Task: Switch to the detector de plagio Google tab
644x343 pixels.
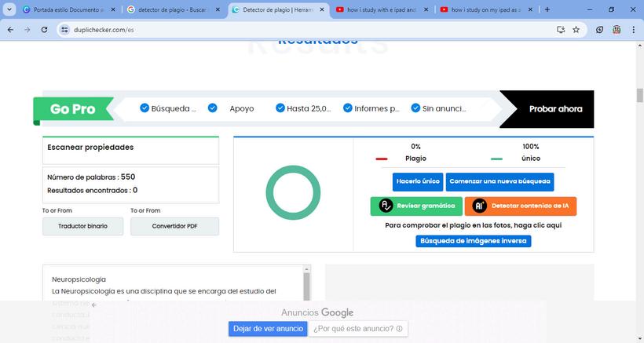Action: coord(174,9)
